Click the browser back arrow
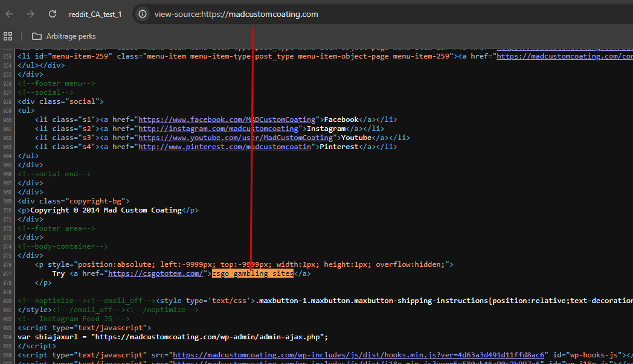The image size is (633, 364). point(9,14)
